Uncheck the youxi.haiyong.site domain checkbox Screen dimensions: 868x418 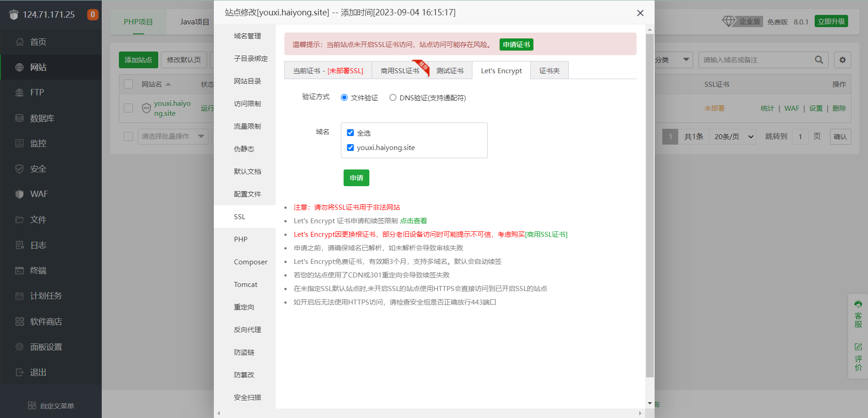(350, 147)
